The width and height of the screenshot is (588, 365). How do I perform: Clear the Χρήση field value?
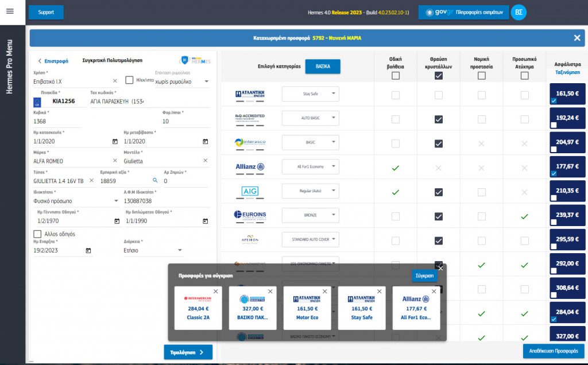[x=115, y=81]
